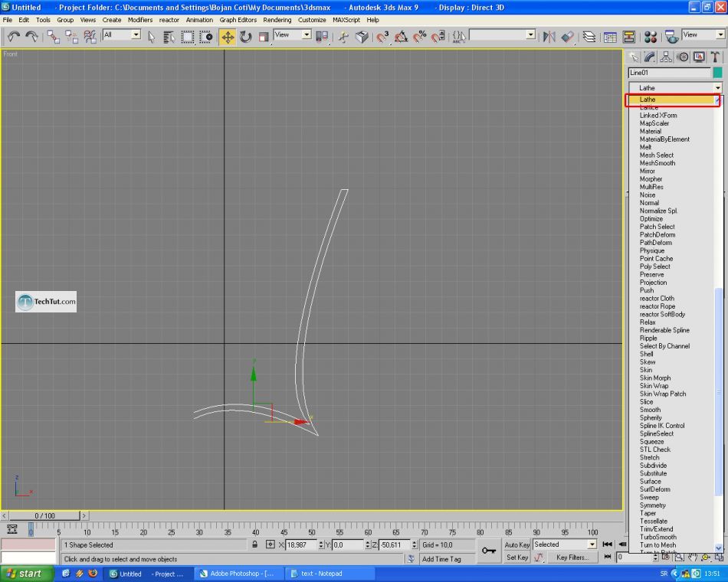Toggle Auto Key animation mode
The image size is (728, 582).
pos(517,544)
